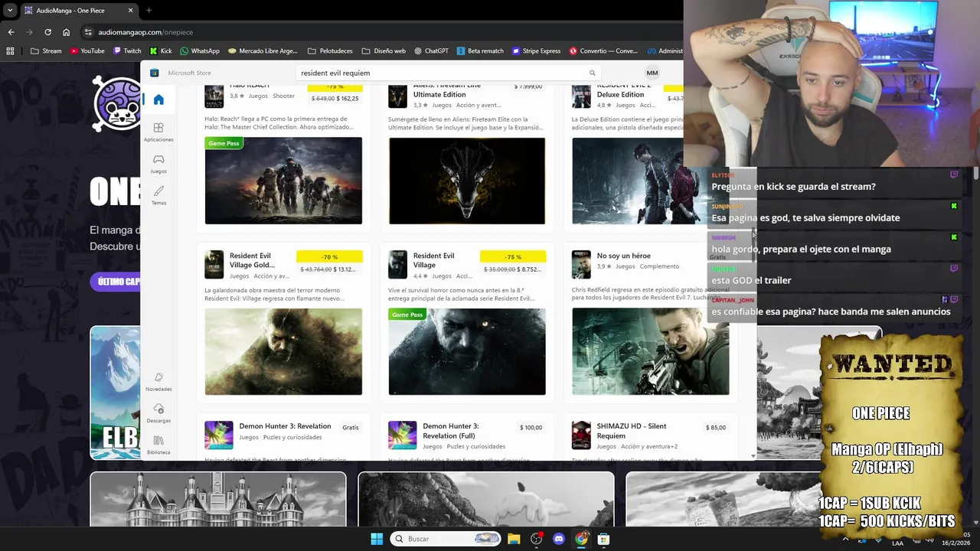The width and height of the screenshot is (980, 551).
Task: Click Gratis on Demon Hunter 3: Revelation
Action: tap(351, 428)
